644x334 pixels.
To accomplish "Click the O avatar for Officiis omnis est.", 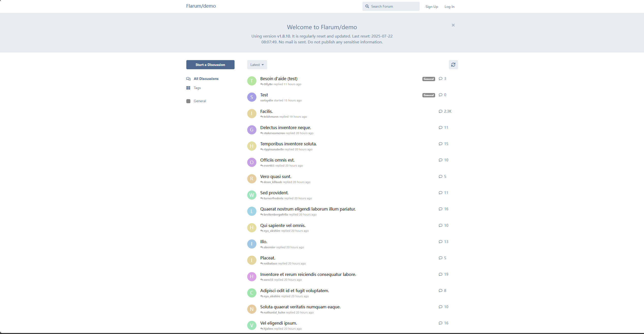I will [252, 162].
